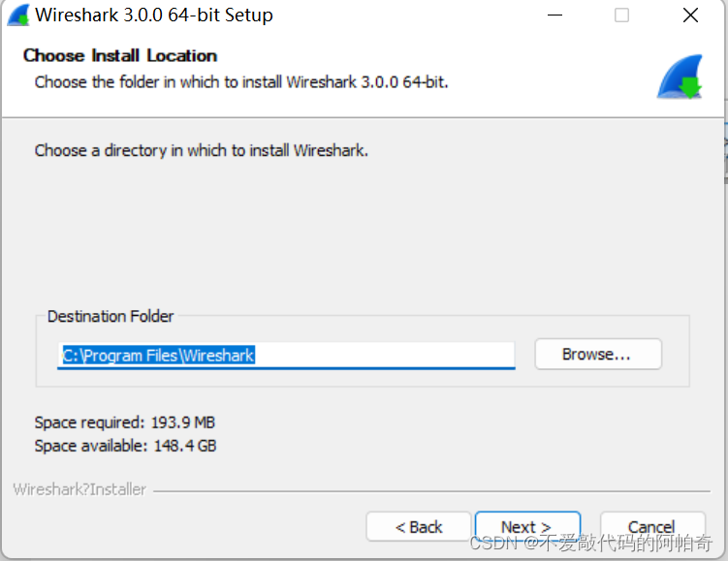
Task: Minimize the Wireshark Setup window
Action: (554, 16)
